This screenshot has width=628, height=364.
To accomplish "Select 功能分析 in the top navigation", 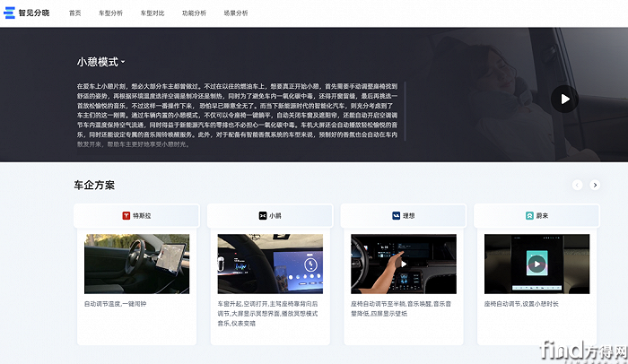I will [x=194, y=13].
